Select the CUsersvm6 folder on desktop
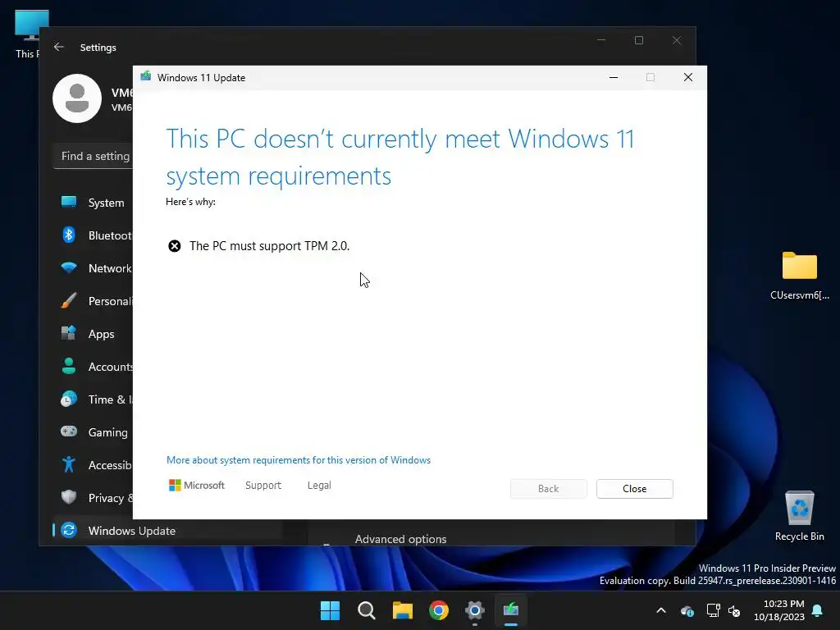Viewport: 840px width, 630px height. click(799, 276)
